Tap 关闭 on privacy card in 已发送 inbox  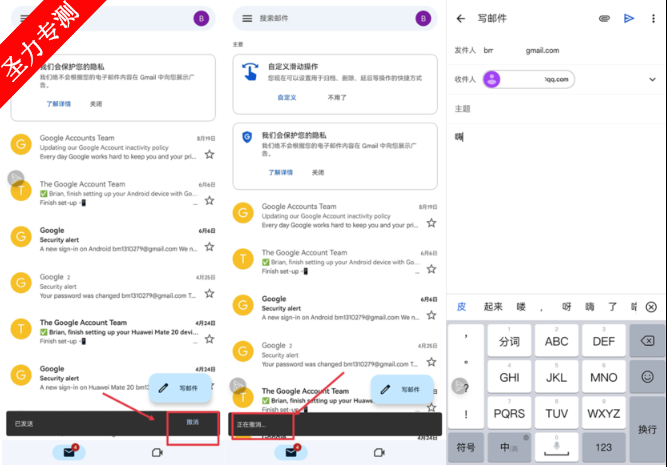coord(96,104)
